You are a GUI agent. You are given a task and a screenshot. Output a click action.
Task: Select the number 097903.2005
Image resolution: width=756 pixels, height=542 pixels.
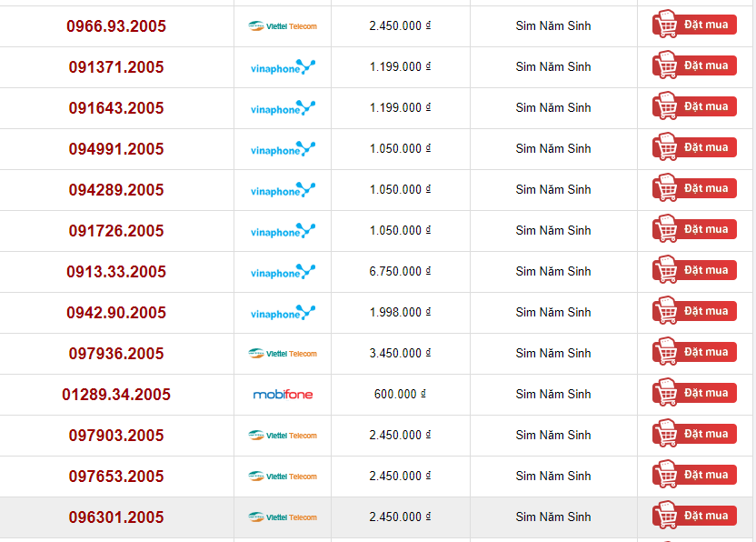(116, 436)
